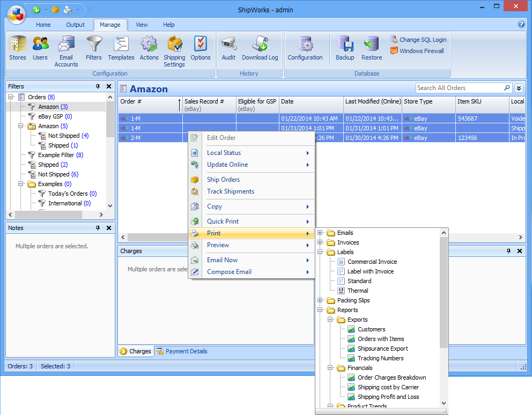
Task: Click inside the Search All Orders field
Action: coord(459,88)
